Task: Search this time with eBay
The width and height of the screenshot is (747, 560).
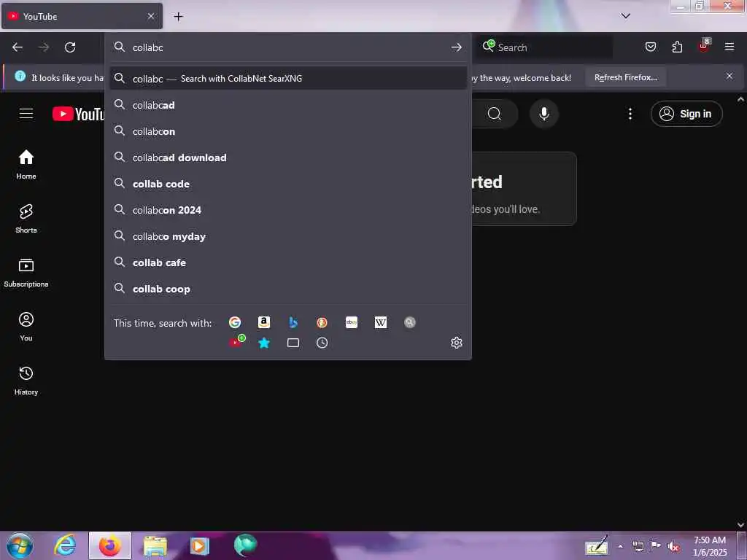Action: pos(352,323)
